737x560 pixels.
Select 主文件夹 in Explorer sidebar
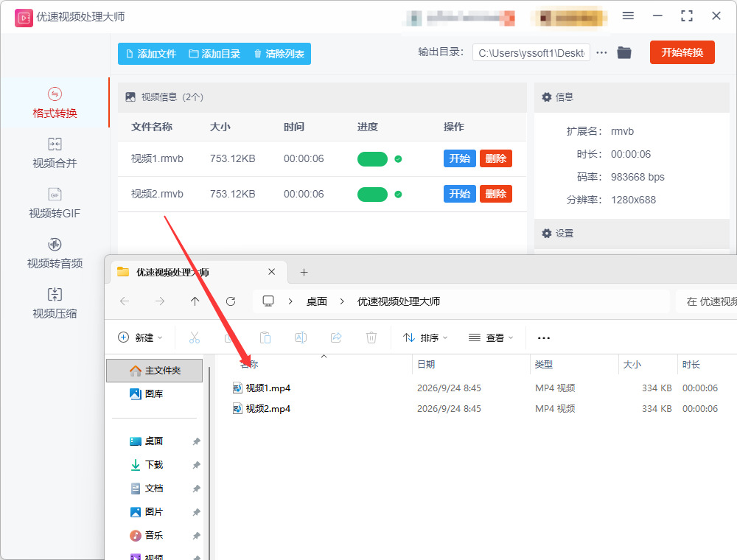[x=155, y=371]
